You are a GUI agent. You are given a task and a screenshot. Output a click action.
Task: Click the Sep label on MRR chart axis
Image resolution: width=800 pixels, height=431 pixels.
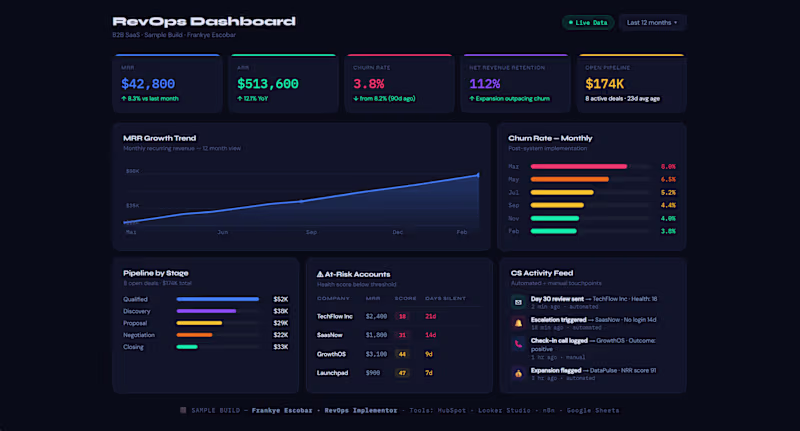(x=311, y=232)
